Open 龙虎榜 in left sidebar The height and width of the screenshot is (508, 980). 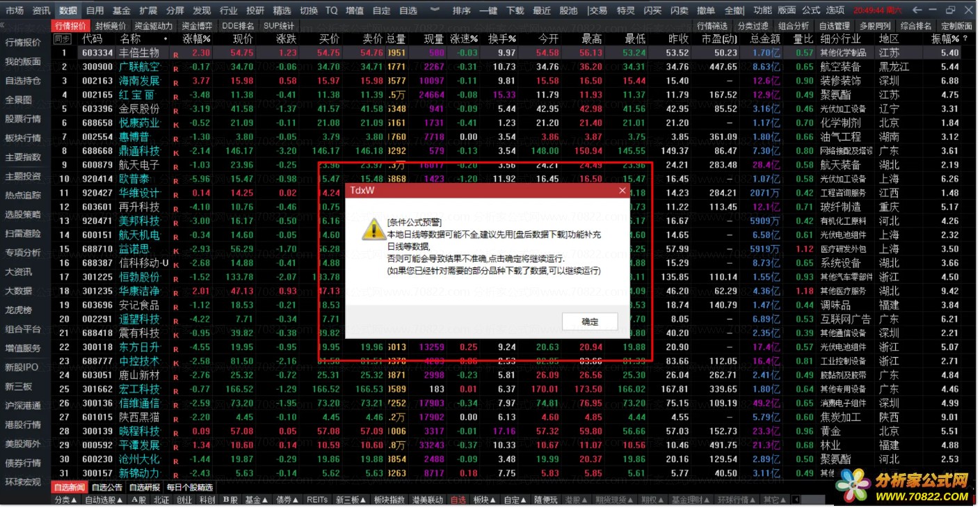[19, 310]
